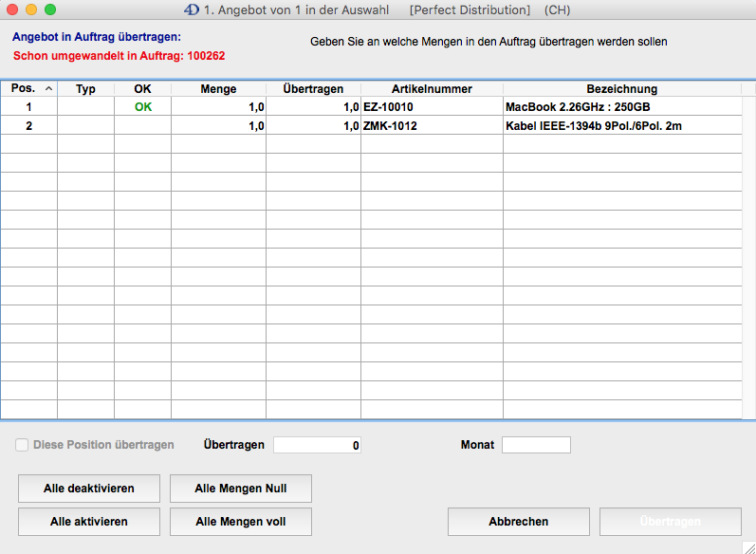Set all quantities with Alle Mengen Null
The width and height of the screenshot is (756, 554).
(x=241, y=489)
